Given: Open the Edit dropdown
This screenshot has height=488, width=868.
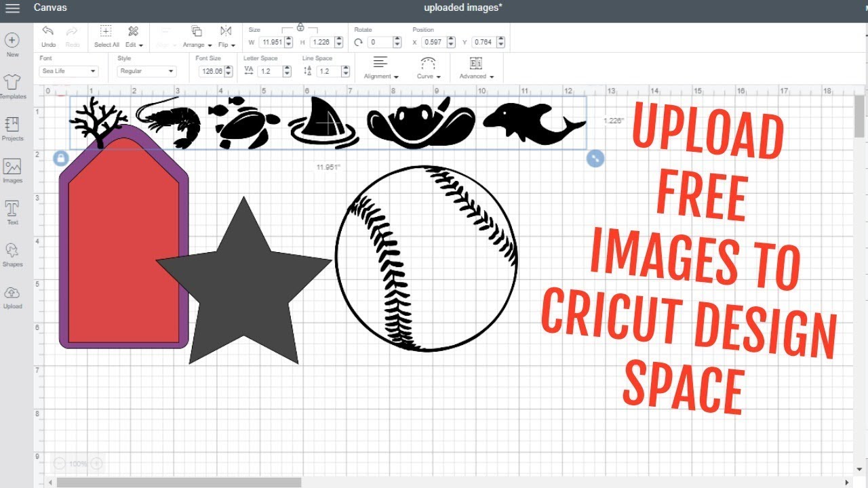Looking at the screenshot, I should pos(133,36).
